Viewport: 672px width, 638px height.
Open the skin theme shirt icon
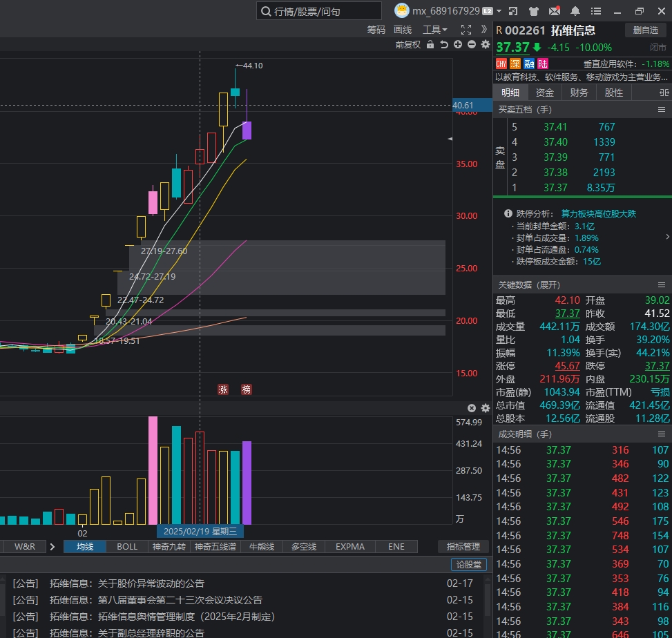tap(533, 11)
